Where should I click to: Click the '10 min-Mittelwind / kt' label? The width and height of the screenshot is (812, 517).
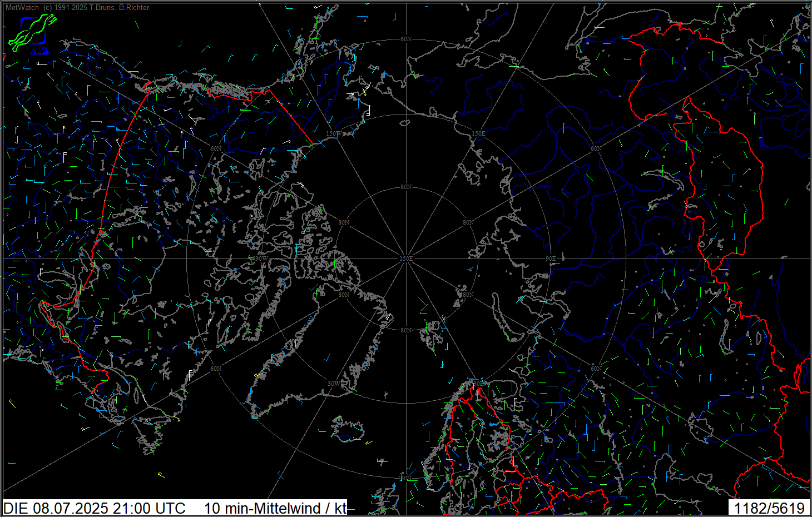pyautogui.click(x=275, y=508)
